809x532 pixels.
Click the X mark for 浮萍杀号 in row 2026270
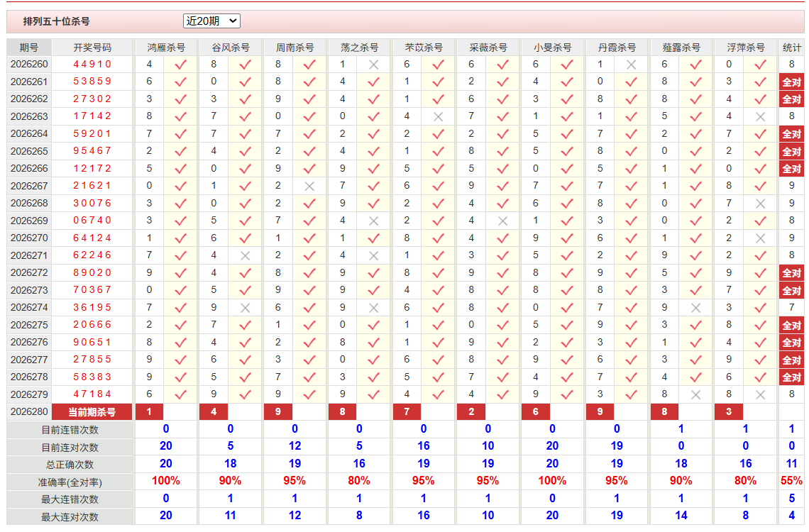(x=760, y=238)
